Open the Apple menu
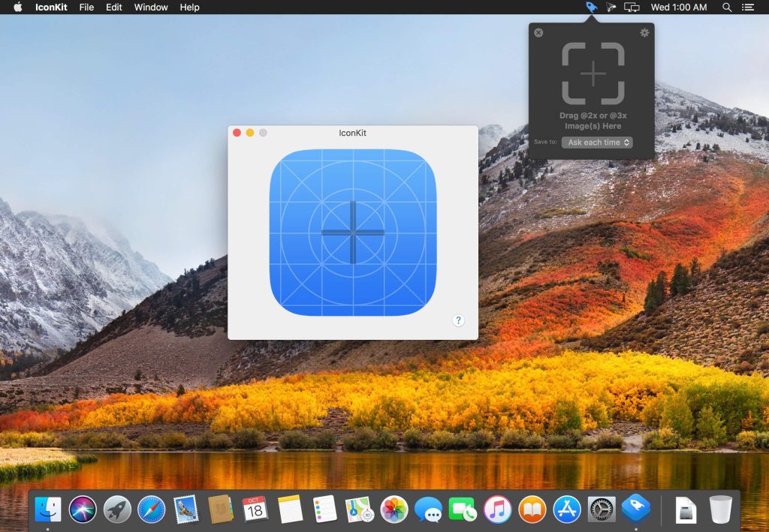Image resolution: width=769 pixels, height=532 pixels. tap(17, 8)
